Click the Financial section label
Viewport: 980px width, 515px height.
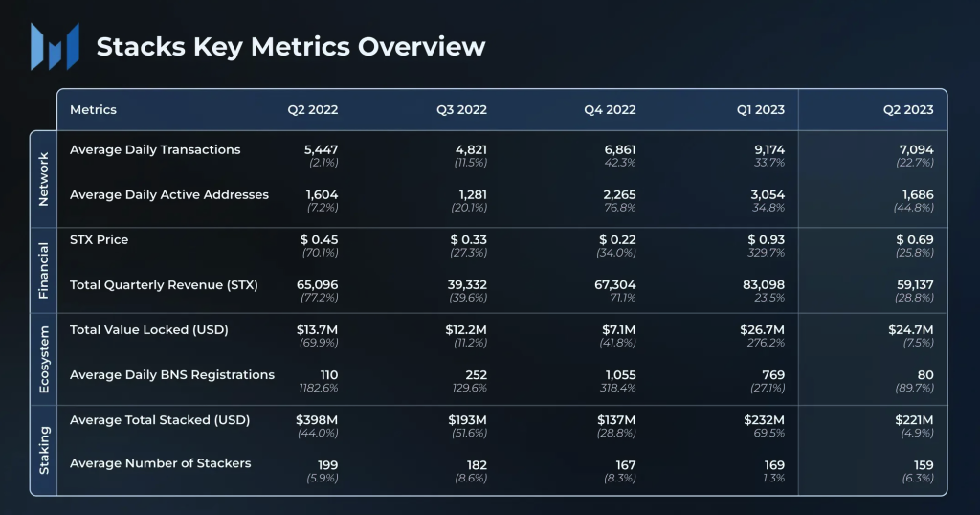43,271
